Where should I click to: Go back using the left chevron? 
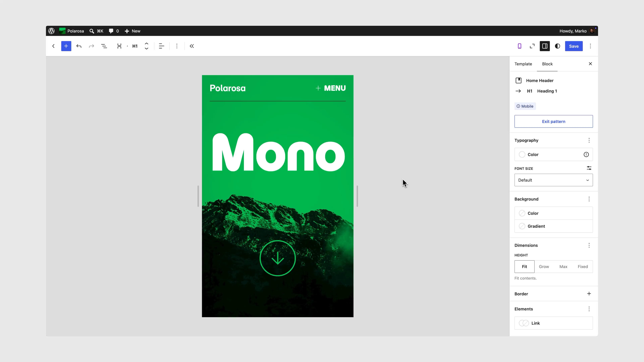point(53,46)
